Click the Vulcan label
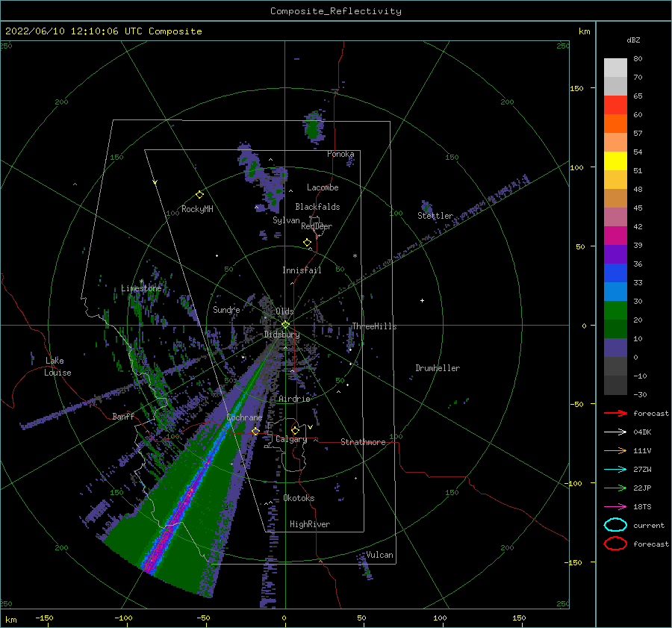The image size is (672, 628). (379, 555)
